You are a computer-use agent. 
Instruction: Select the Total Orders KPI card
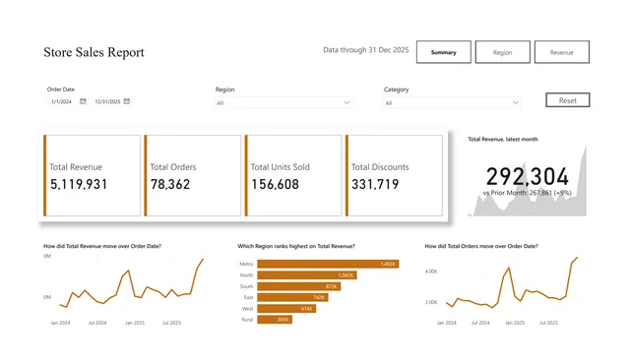[x=193, y=175]
